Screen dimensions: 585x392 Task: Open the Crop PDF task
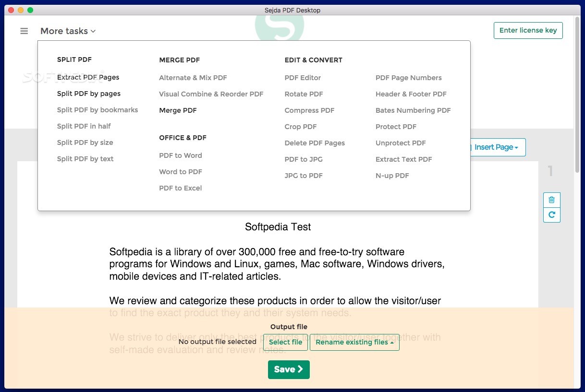(301, 127)
